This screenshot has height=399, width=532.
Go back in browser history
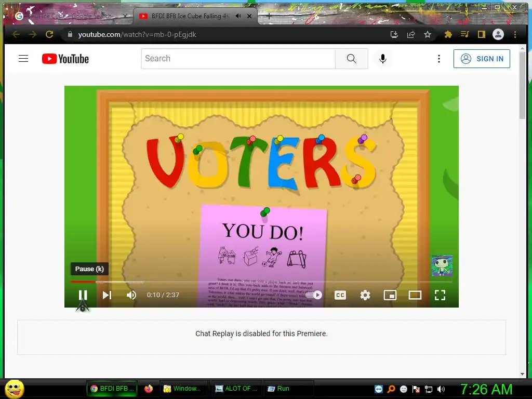[16, 34]
